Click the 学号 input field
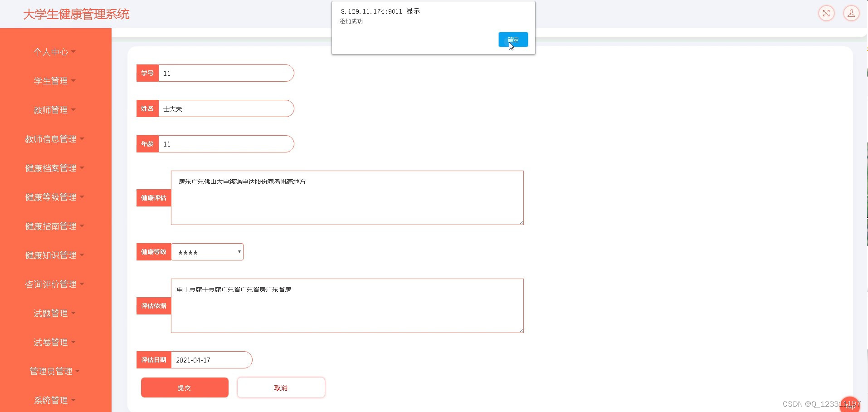The image size is (868, 412). pyautogui.click(x=226, y=73)
